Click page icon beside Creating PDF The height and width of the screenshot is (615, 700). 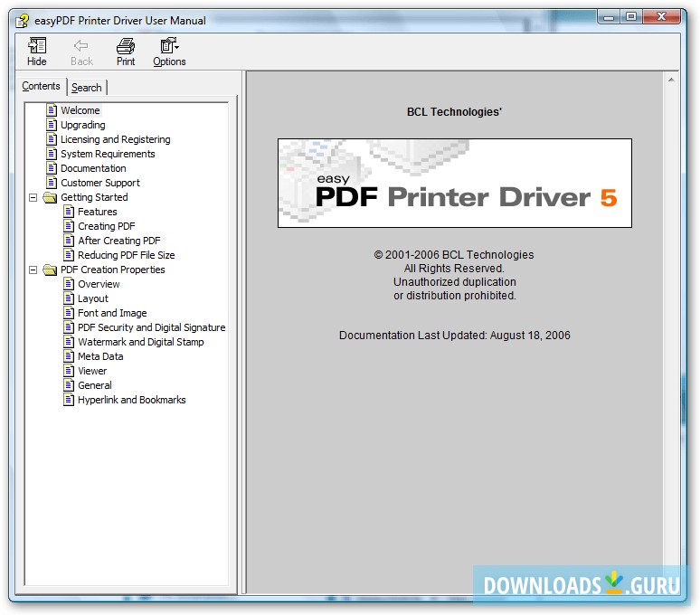point(69,226)
